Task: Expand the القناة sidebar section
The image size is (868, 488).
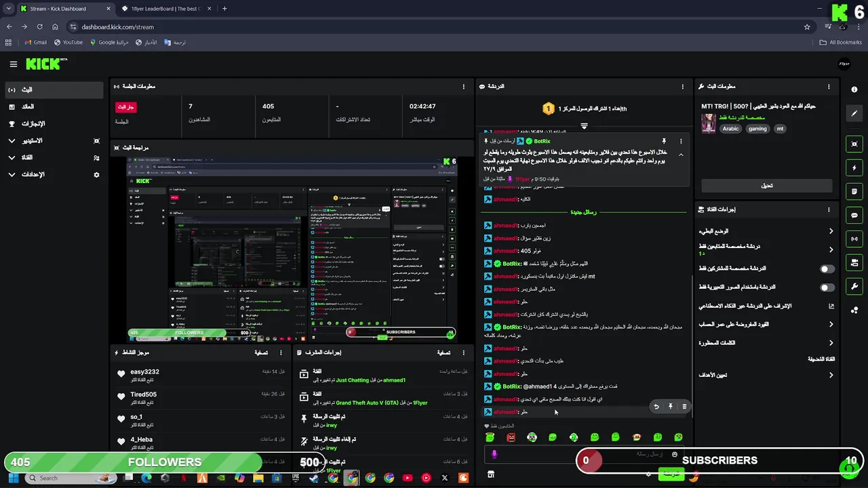Action: pos(54,158)
